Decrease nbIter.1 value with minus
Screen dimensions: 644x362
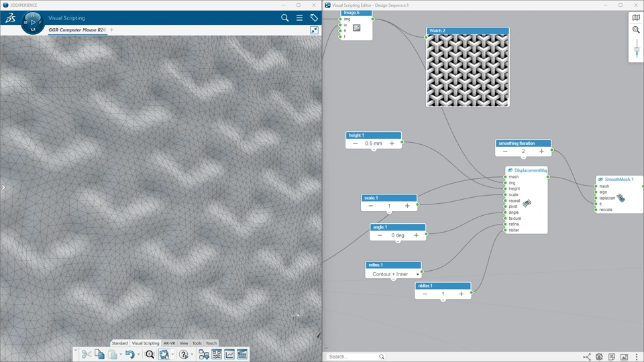(425, 294)
